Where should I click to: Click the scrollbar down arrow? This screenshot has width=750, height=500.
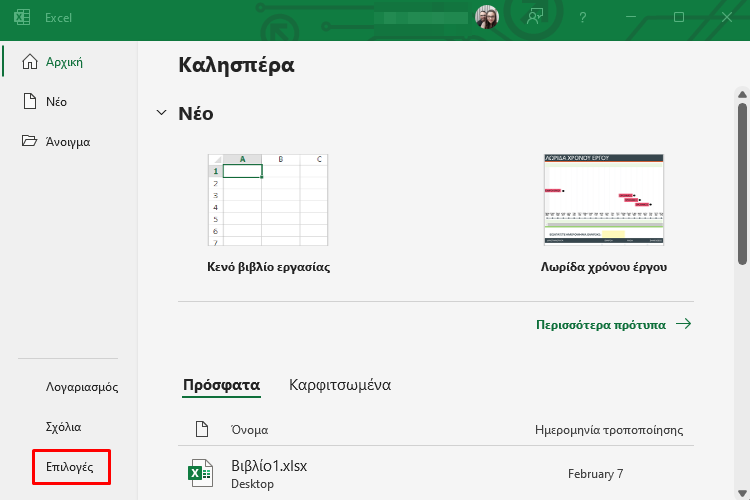point(742,493)
